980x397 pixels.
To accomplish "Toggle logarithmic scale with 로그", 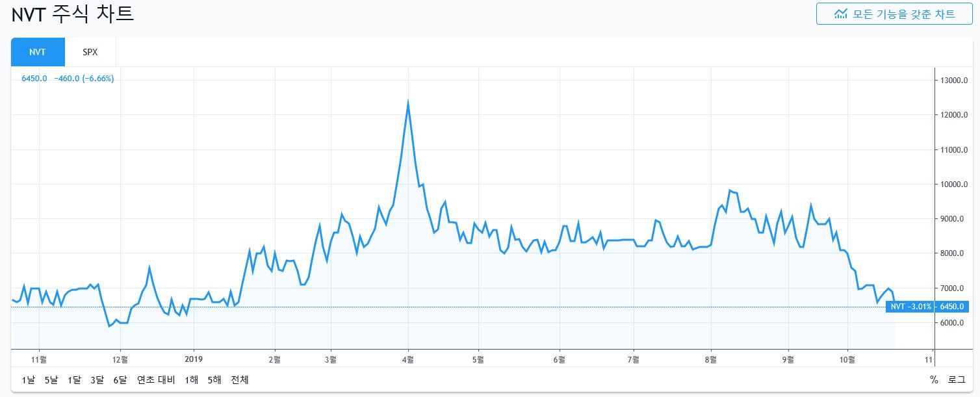I will coord(957,379).
